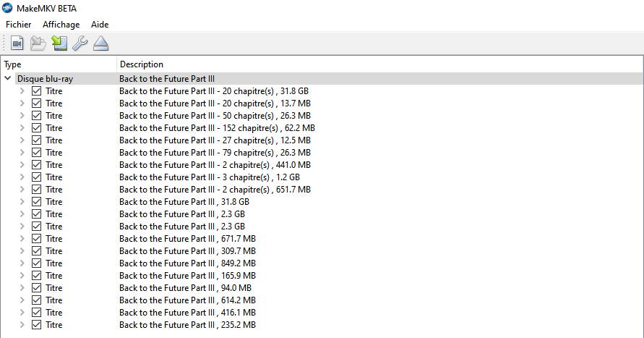Toggle checkbox for the 441.0 MB title

pos(37,165)
